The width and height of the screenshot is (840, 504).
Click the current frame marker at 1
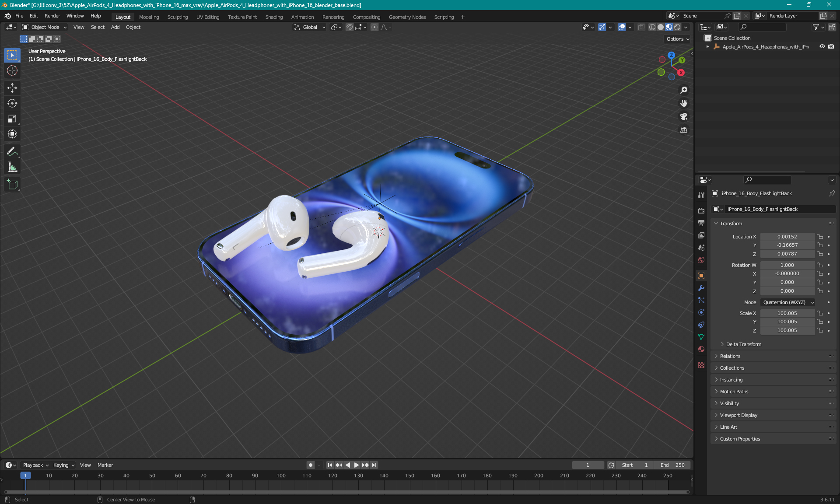pos(25,476)
